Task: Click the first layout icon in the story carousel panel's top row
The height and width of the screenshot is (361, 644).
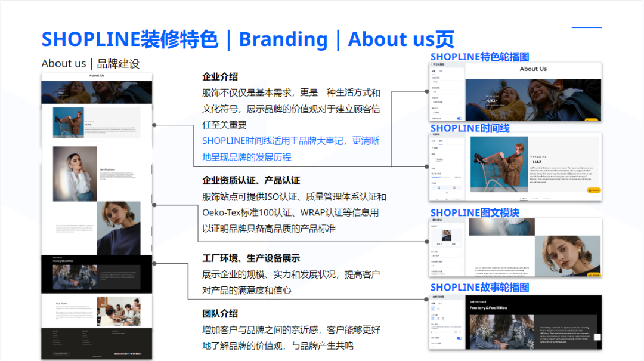Action: [434, 308]
